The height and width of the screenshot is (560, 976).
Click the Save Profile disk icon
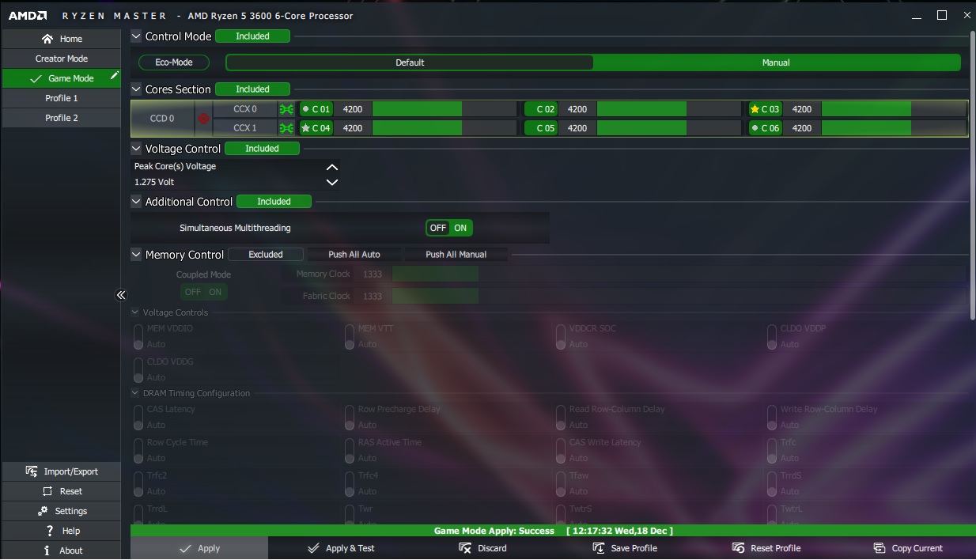pyautogui.click(x=598, y=548)
